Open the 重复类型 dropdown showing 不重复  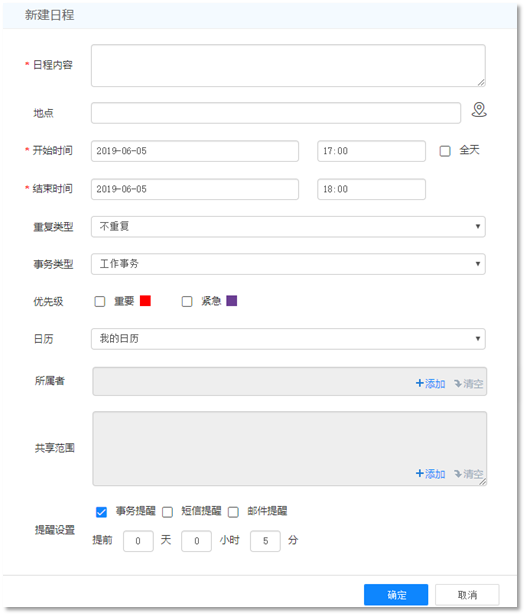(288, 227)
